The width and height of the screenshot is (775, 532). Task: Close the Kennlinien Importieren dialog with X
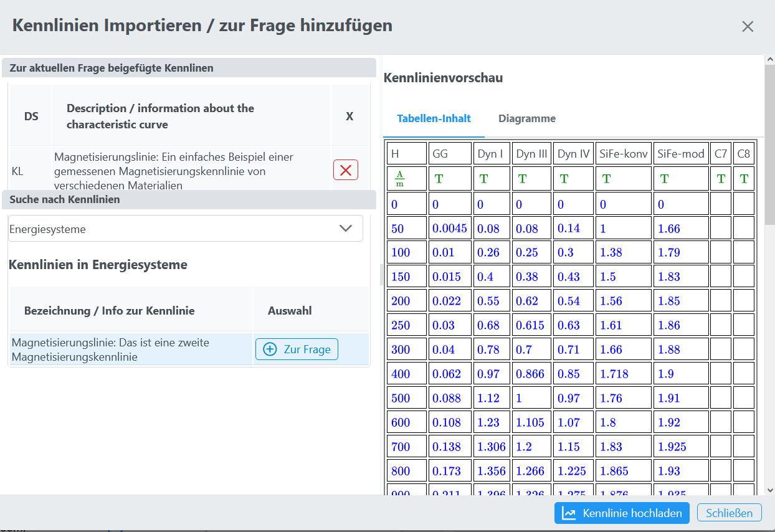[748, 26]
